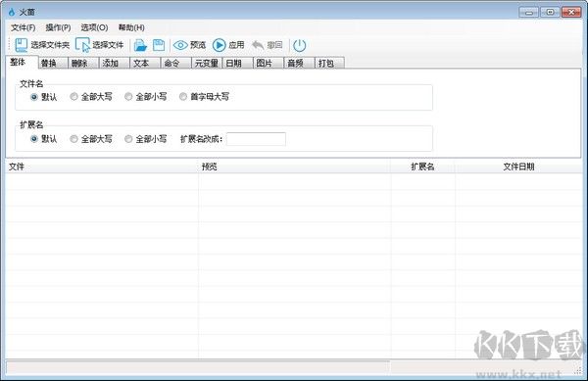Select 默认 under 扩展名
This screenshot has width=588, height=381.
[x=34, y=139]
